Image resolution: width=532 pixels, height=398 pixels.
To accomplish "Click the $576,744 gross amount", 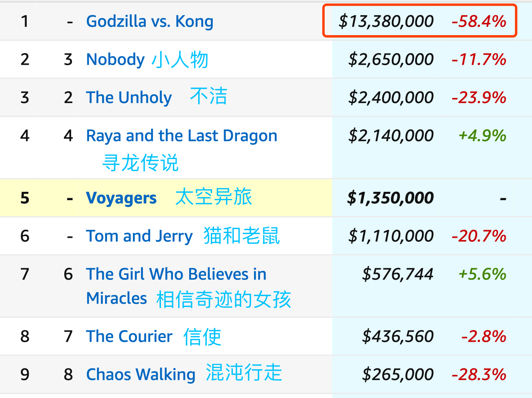I will pos(398,275).
